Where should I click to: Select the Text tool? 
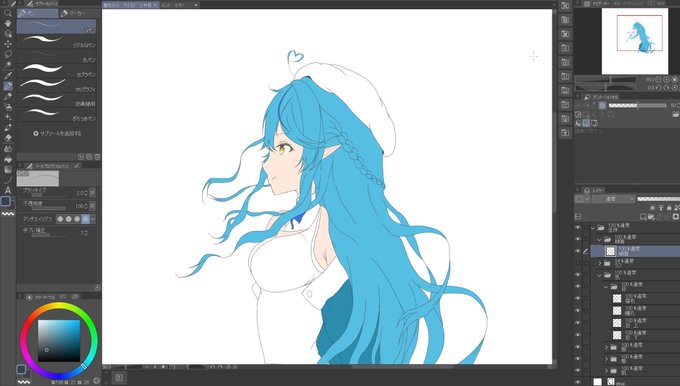coord(8,190)
